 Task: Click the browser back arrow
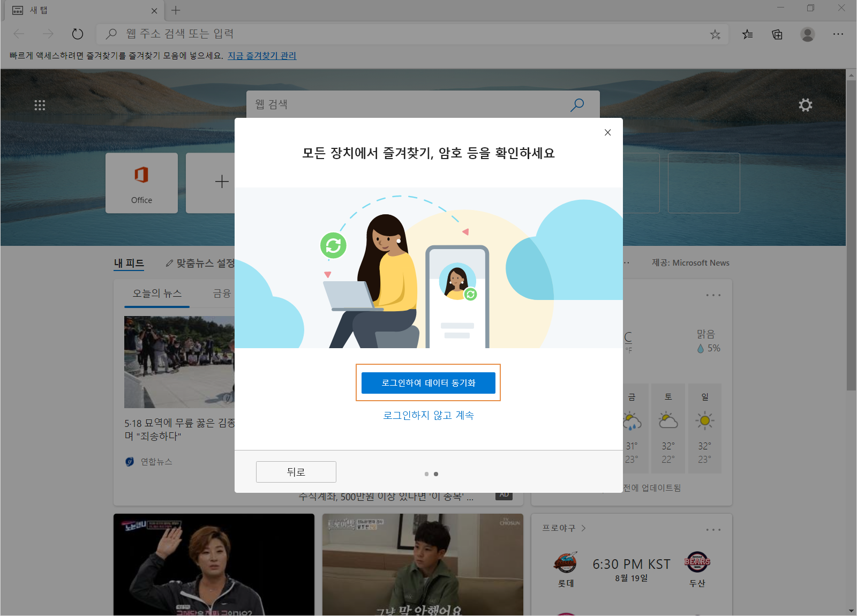click(x=19, y=34)
